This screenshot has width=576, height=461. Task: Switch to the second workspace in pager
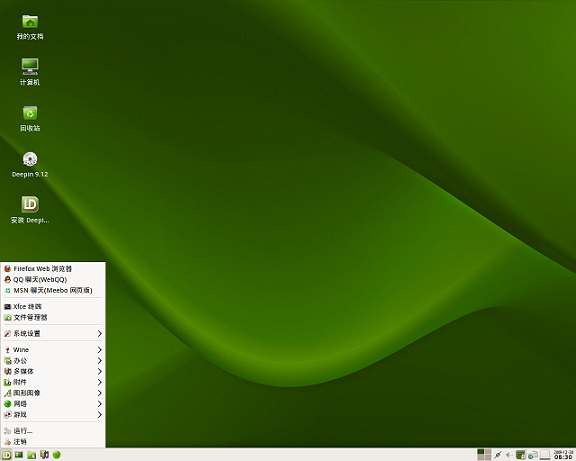(488, 452)
